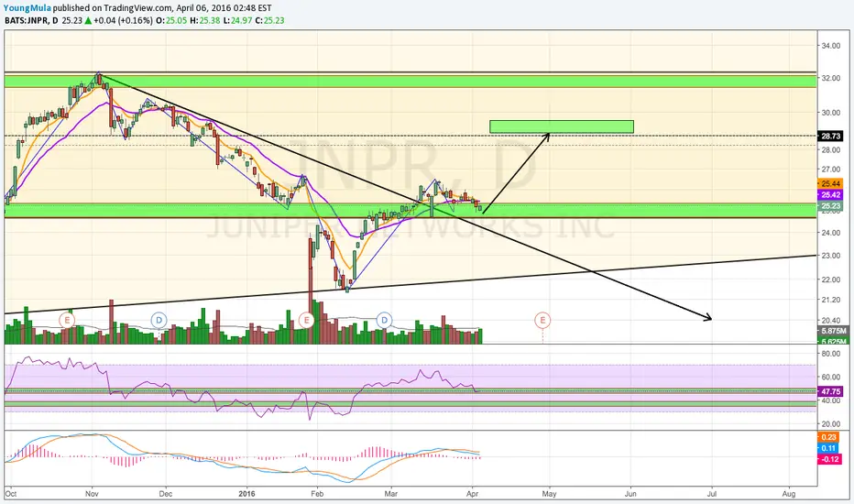The image size is (854, 504).
Task: Click the 32.00 price axis label
Action: pos(830,78)
